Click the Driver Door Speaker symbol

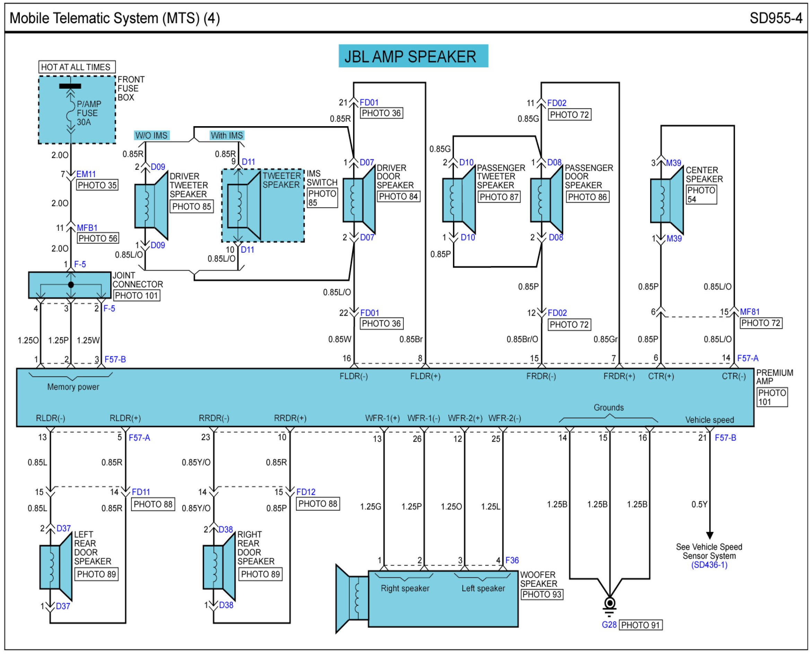click(x=359, y=200)
